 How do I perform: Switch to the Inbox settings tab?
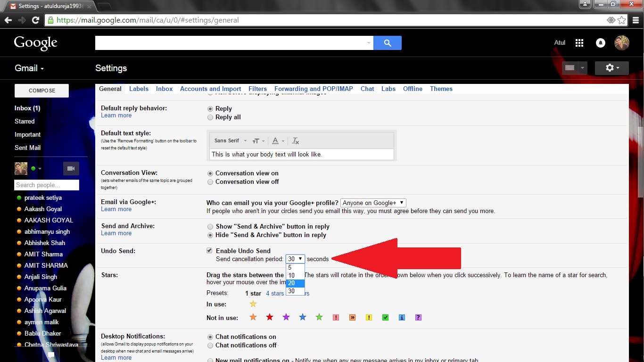point(165,89)
